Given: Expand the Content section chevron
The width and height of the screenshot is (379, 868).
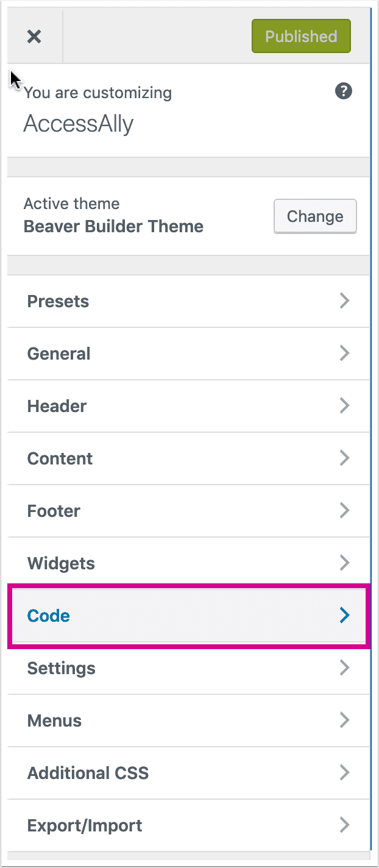Looking at the screenshot, I should click(344, 458).
